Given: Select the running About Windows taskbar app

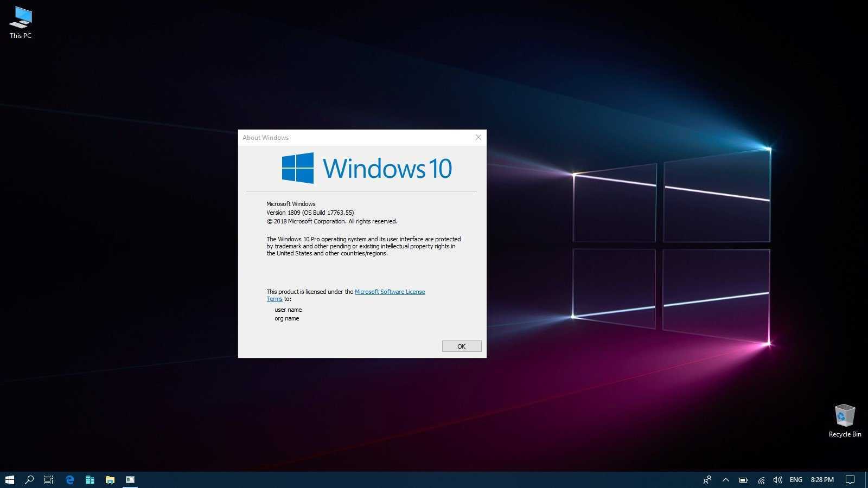Looking at the screenshot, I should [130, 480].
